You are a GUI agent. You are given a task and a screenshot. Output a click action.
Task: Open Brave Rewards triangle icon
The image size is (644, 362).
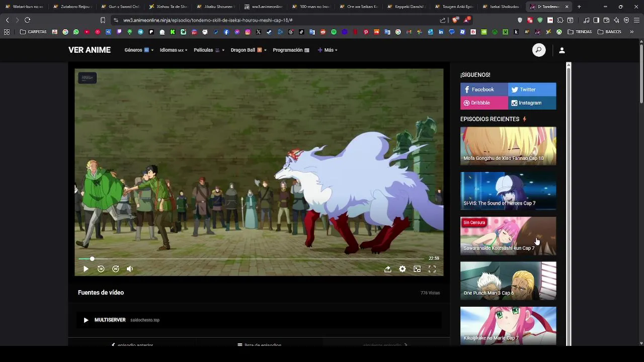pos(467,20)
